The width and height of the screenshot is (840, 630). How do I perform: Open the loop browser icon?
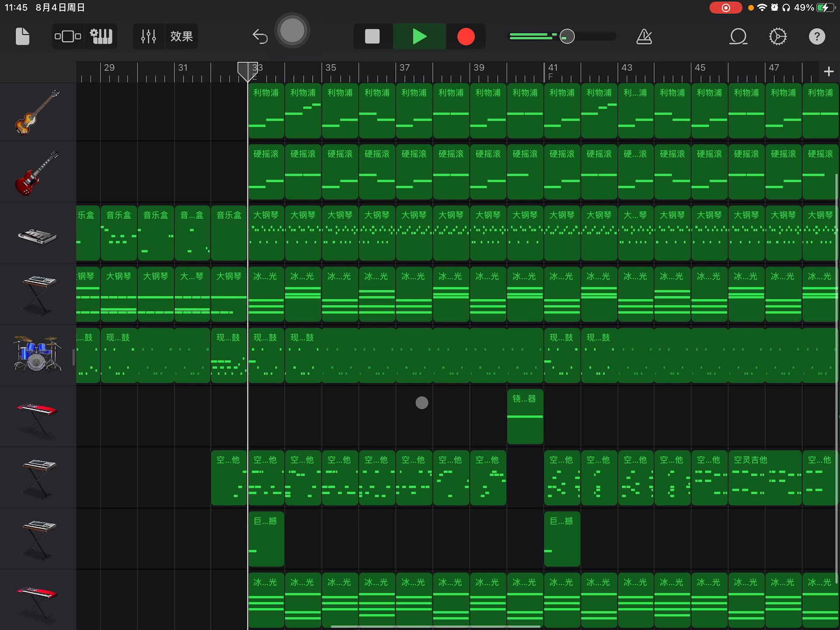738,37
